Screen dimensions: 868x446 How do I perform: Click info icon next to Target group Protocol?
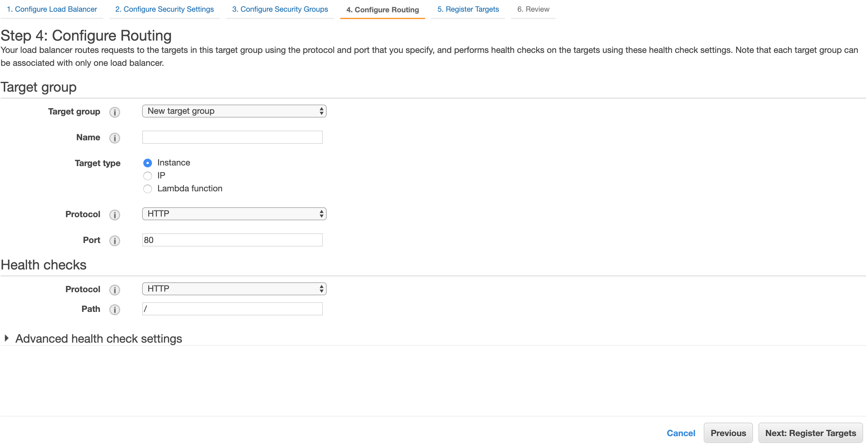[x=114, y=215]
